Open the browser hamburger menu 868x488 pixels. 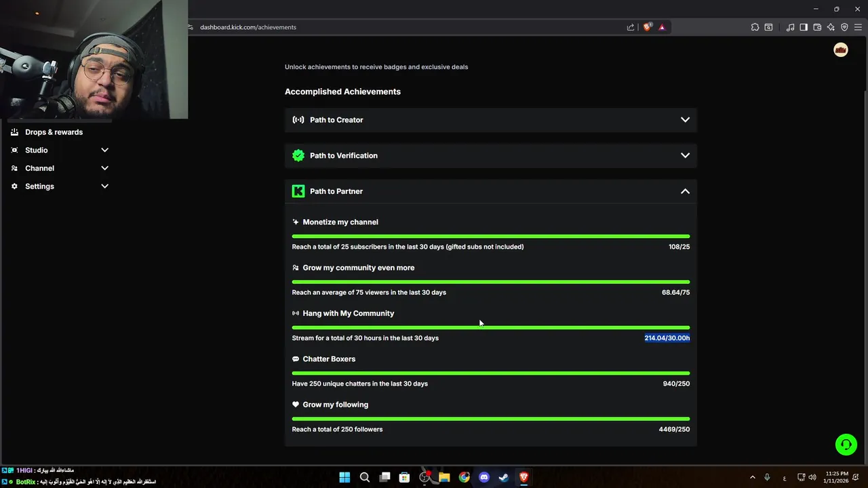(x=858, y=27)
